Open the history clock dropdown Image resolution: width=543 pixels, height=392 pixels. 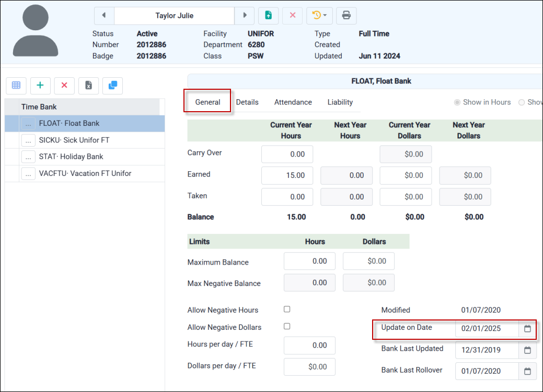coord(319,15)
